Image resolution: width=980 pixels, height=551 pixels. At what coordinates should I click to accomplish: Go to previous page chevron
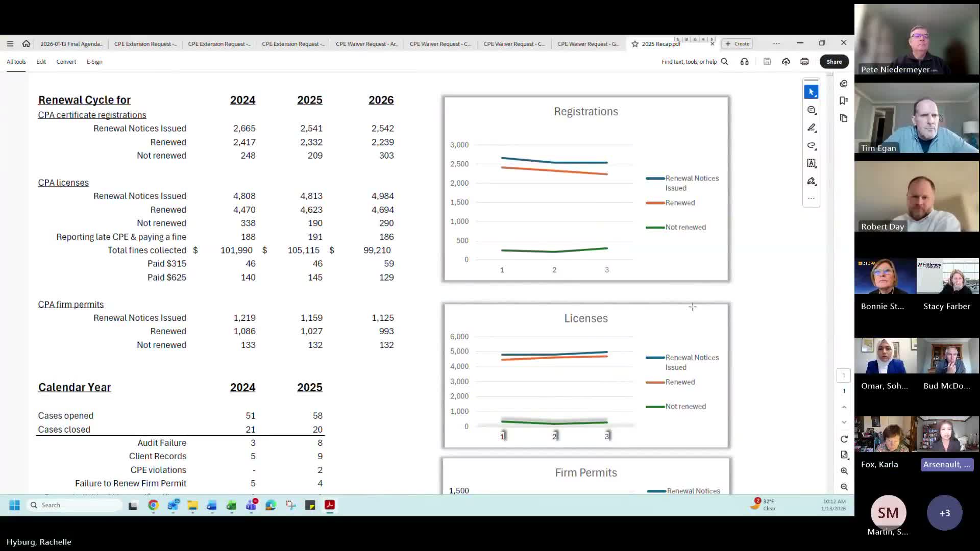coord(844,407)
